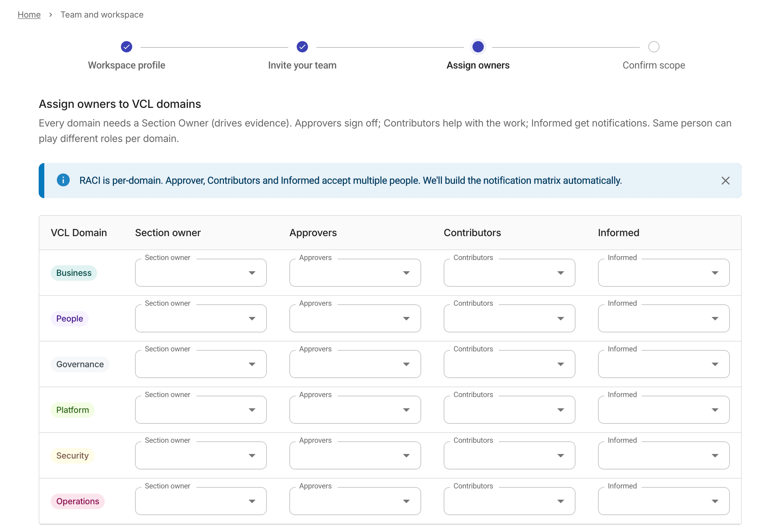Open the People Contributors dropdown

(509, 318)
